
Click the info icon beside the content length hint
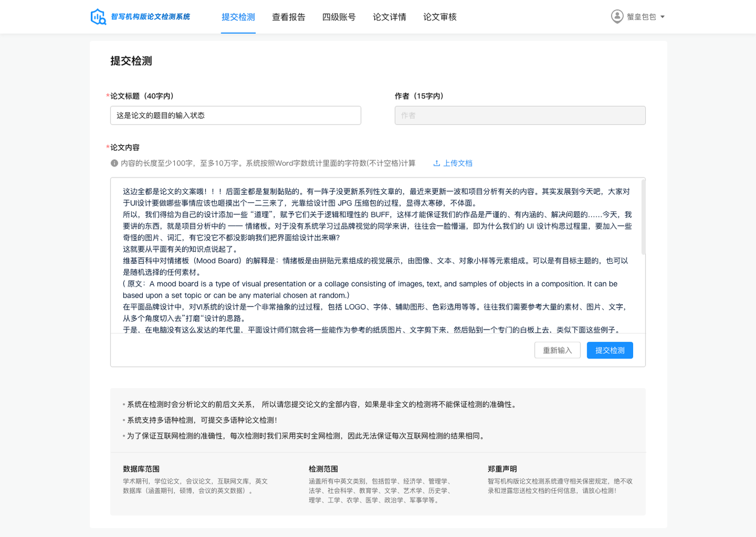[114, 163]
